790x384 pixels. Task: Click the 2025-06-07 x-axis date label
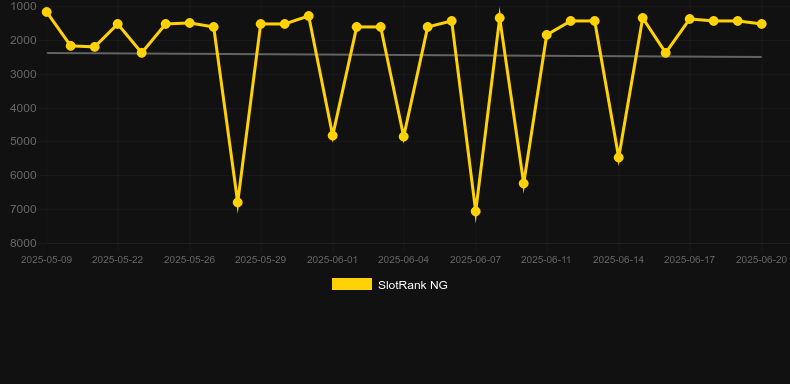pyautogui.click(x=475, y=260)
